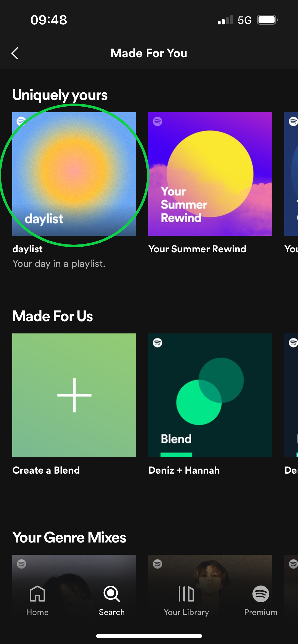This screenshot has height=644, width=298.
Task: Go back using the left chevron
Action: 15,53
